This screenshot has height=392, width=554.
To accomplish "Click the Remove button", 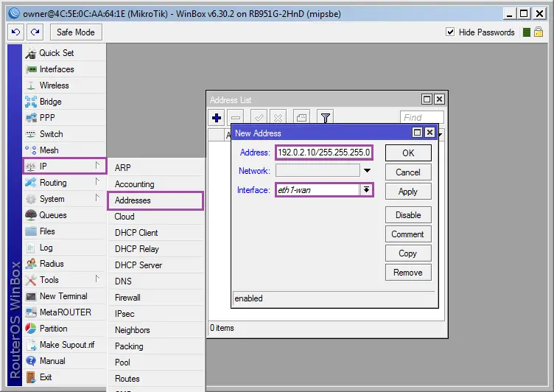I will [408, 272].
